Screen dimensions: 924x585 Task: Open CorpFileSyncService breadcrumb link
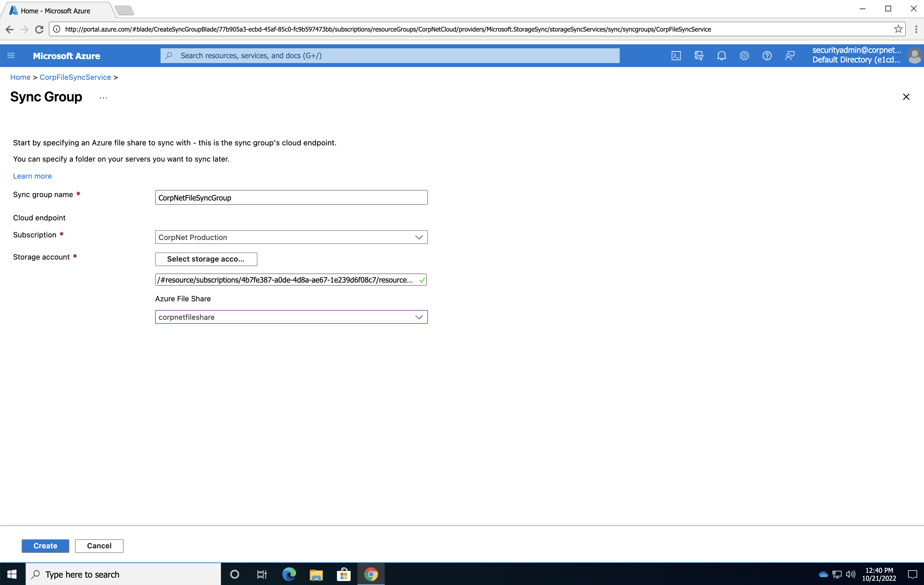point(75,77)
